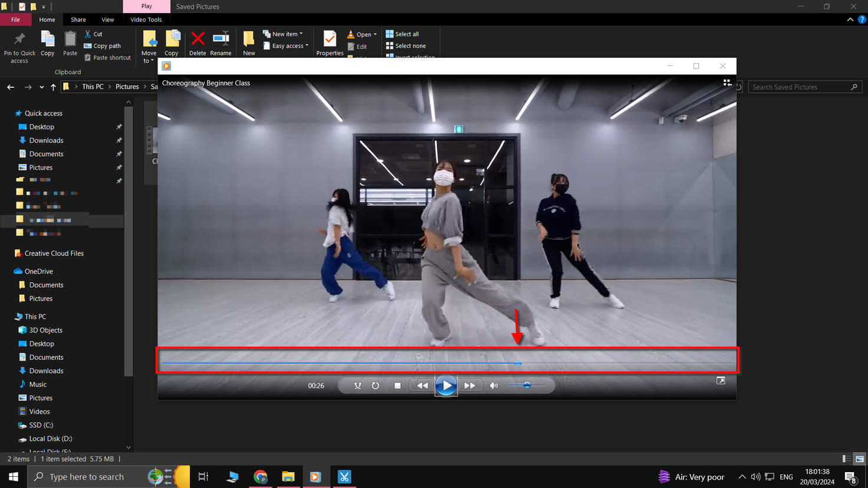Switch to the large thumbnails view icon
The image size is (868, 488).
pyautogui.click(x=860, y=459)
